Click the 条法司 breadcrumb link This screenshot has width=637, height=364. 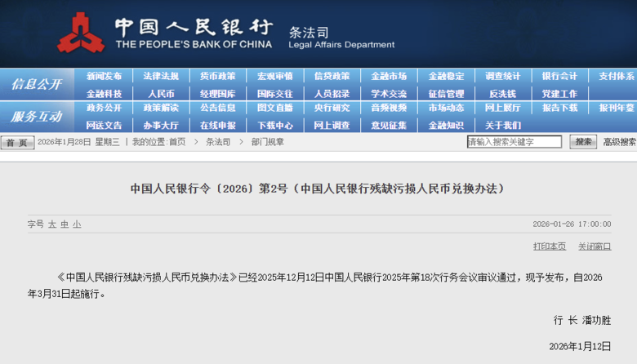click(x=218, y=142)
